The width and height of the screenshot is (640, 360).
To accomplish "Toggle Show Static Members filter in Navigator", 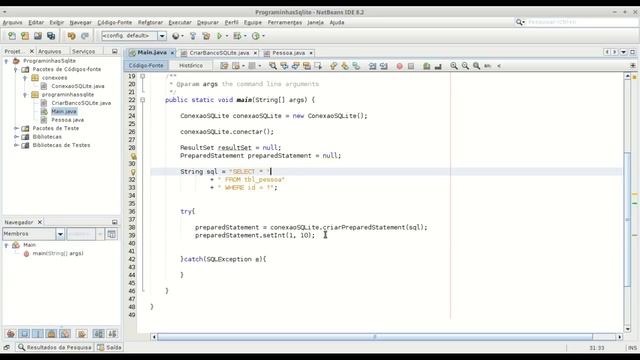I will [x=38, y=334].
